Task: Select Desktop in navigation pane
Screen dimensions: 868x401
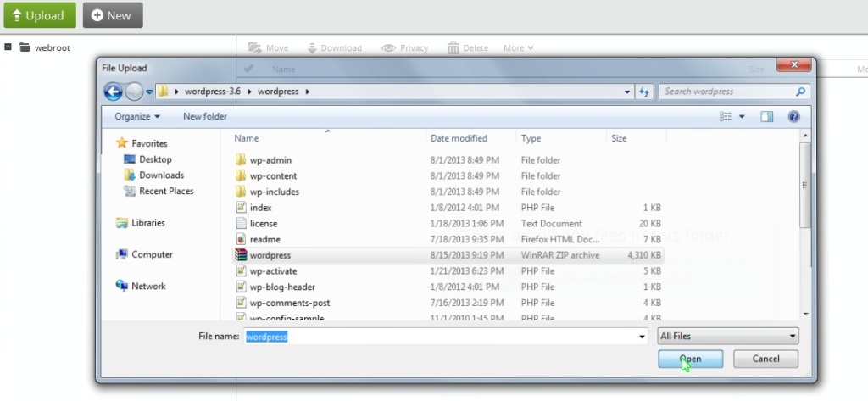Action: pos(147,159)
